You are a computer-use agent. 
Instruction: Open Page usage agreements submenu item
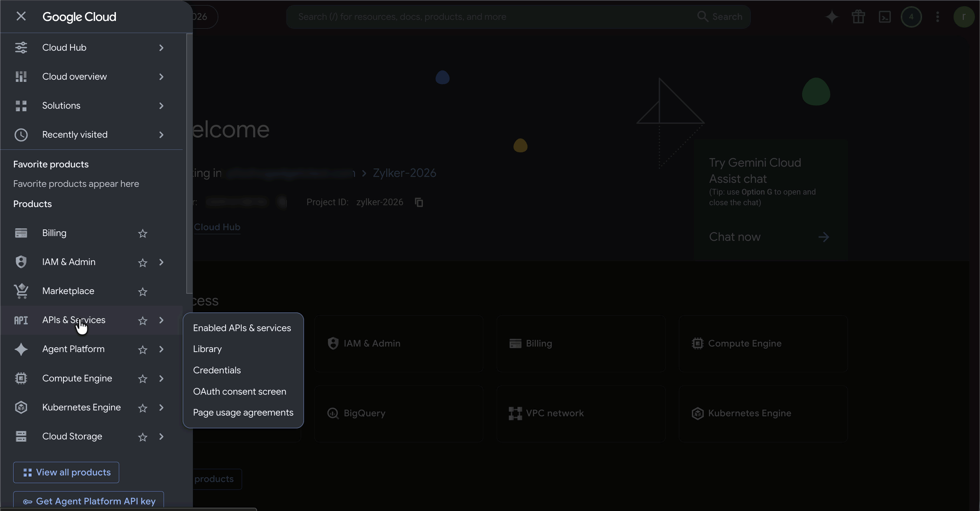tap(243, 413)
